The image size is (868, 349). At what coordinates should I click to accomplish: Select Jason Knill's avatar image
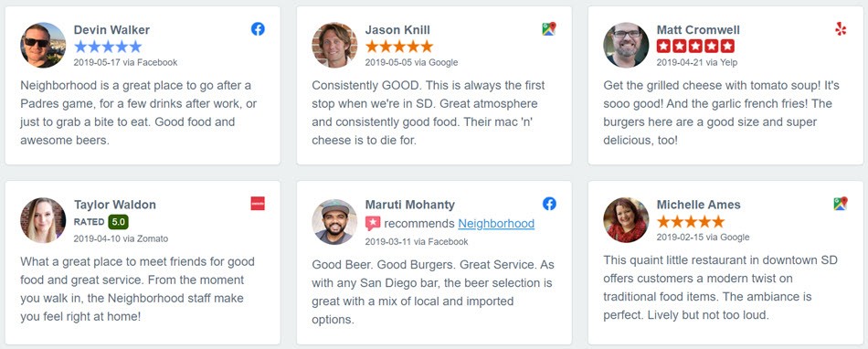tap(334, 45)
